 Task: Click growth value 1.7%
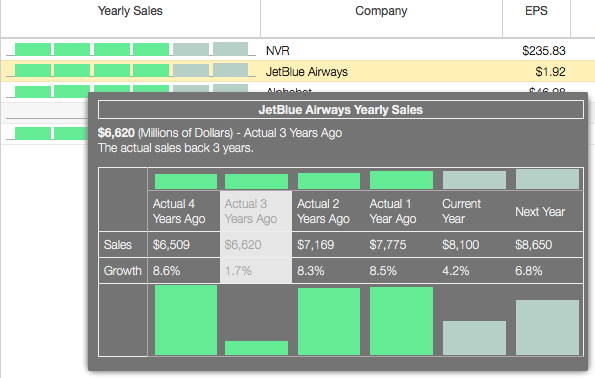click(238, 271)
